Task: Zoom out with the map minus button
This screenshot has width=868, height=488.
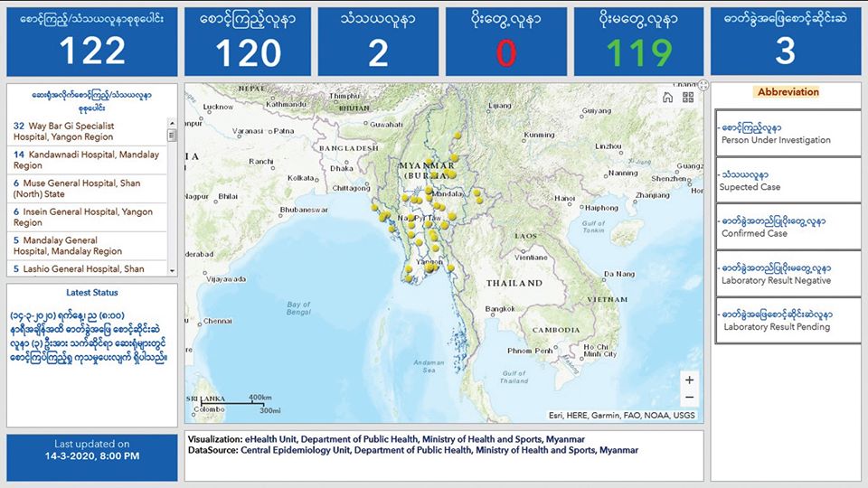Action: point(689,399)
